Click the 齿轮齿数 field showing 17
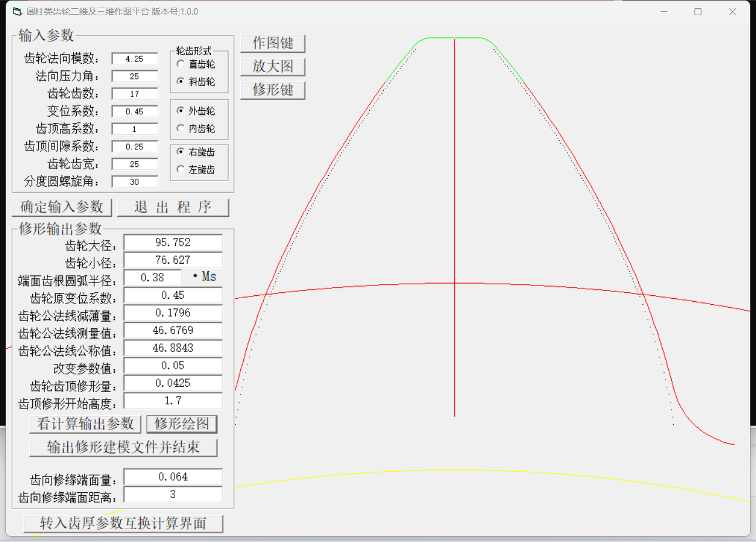 135,94
